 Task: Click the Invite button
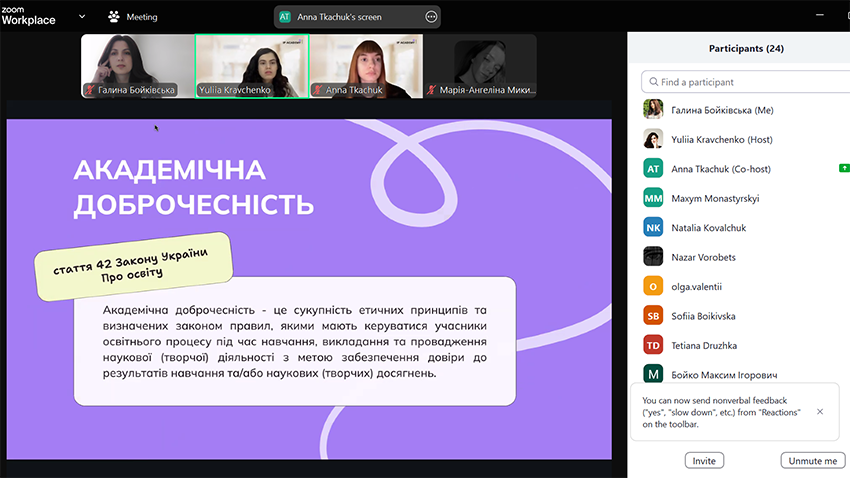click(x=704, y=461)
